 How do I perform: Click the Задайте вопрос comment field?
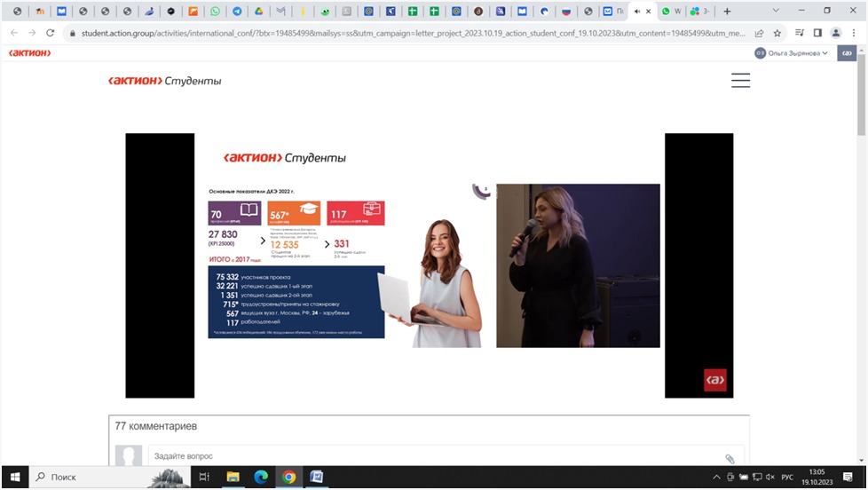pyautogui.click(x=435, y=456)
